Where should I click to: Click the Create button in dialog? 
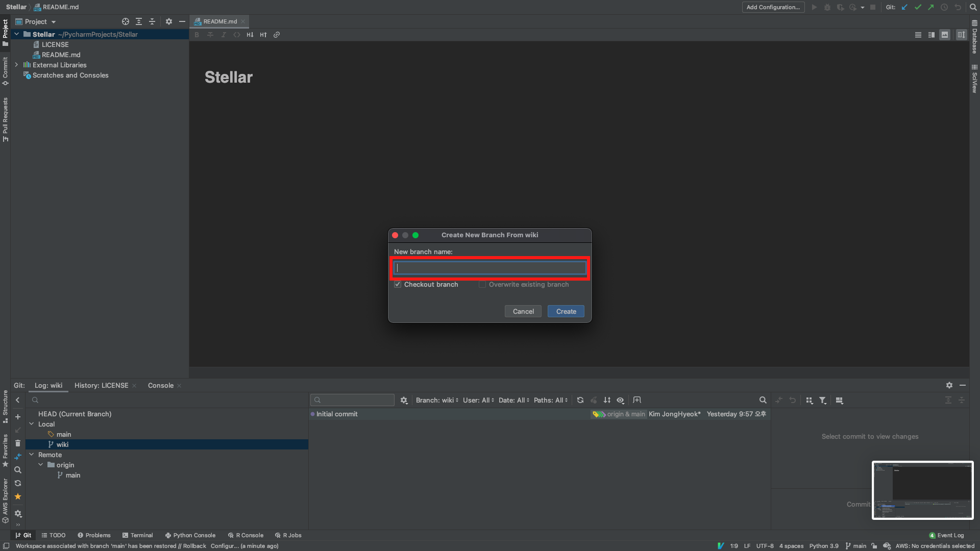pos(566,311)
